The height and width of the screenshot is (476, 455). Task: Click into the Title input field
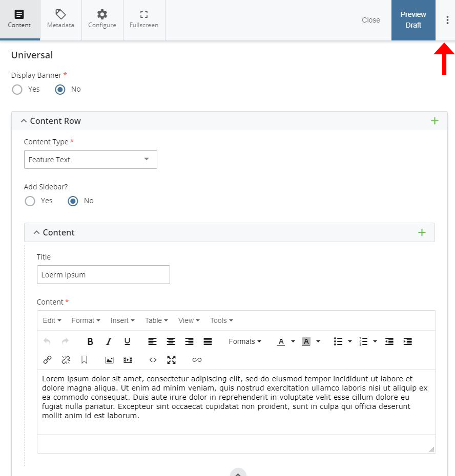103,275
